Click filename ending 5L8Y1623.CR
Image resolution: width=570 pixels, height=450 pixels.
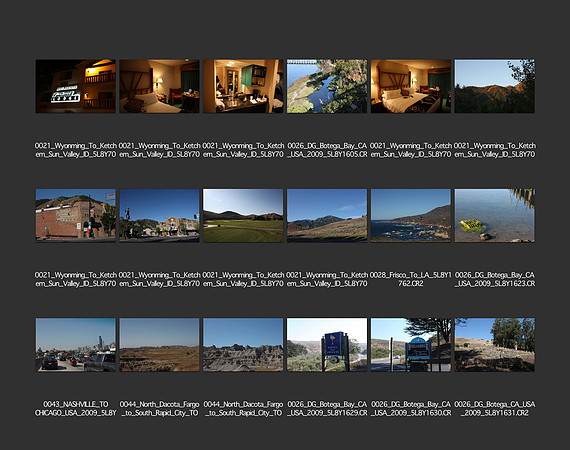coord(495,279)
